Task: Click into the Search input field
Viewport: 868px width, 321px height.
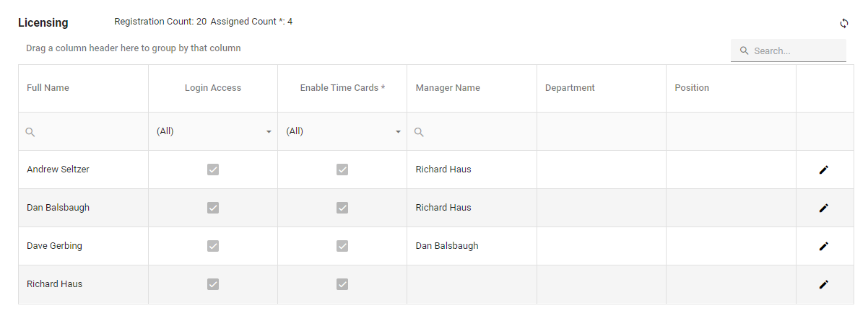Action: pos(794,51)
